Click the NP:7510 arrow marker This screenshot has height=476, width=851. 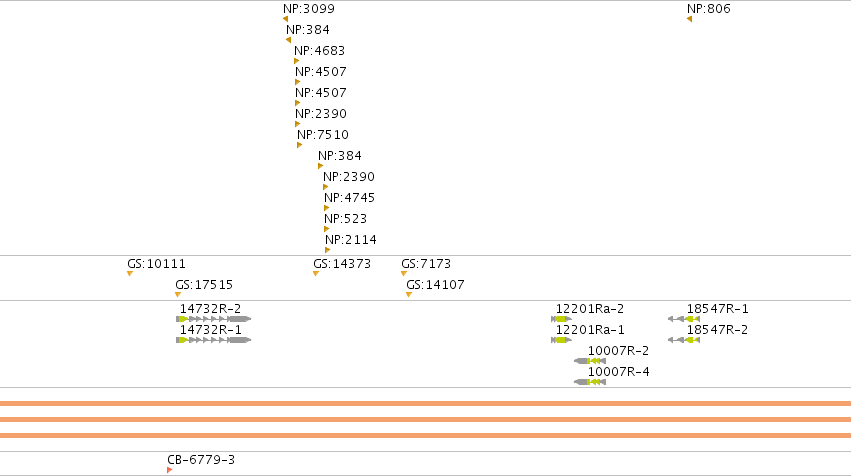(x=299, y=145)
